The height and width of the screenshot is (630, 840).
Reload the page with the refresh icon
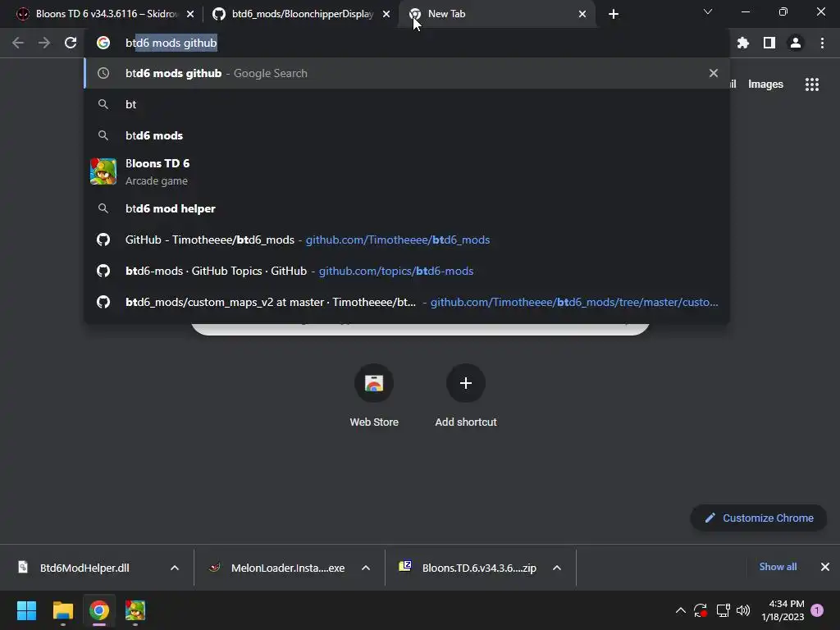[71, 43]
